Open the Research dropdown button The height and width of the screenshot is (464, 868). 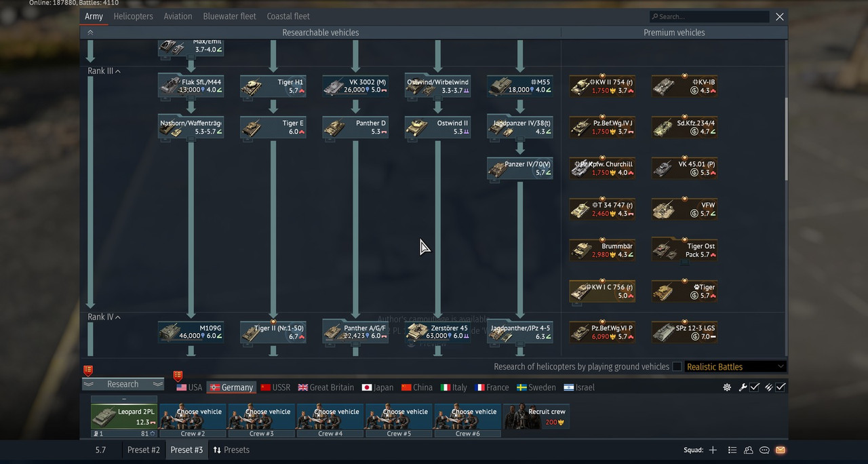point(123,384)
